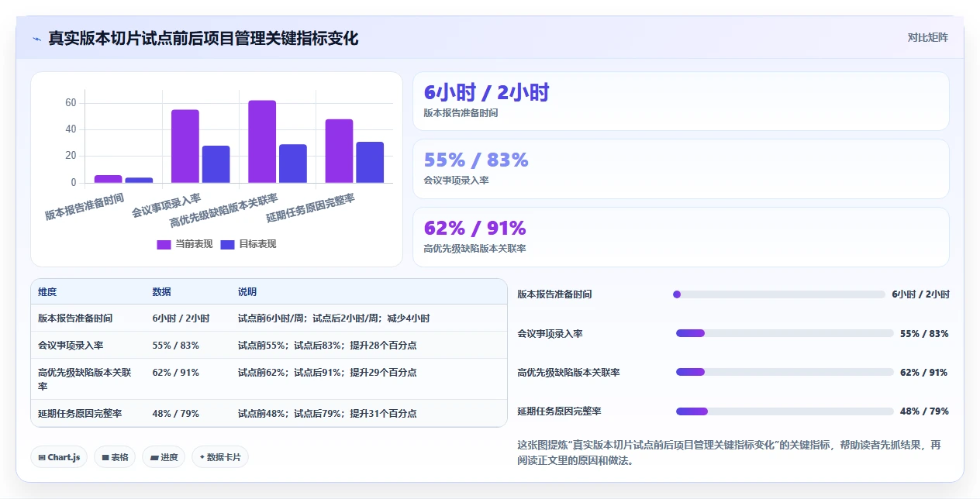The image size is (980, 499).
Task: Click table cell 试点前62%；试点后91%；提升29个百分点
Action: click(x=327, y=373)
